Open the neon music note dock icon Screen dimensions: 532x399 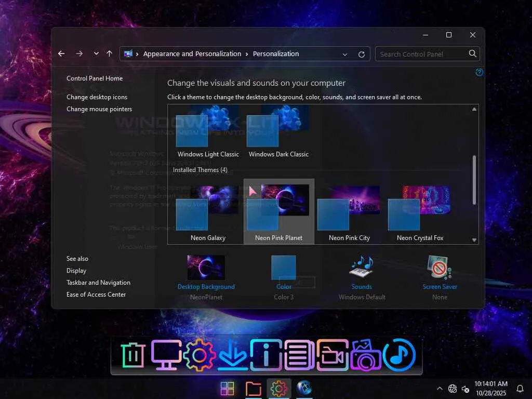pos(399,355)
